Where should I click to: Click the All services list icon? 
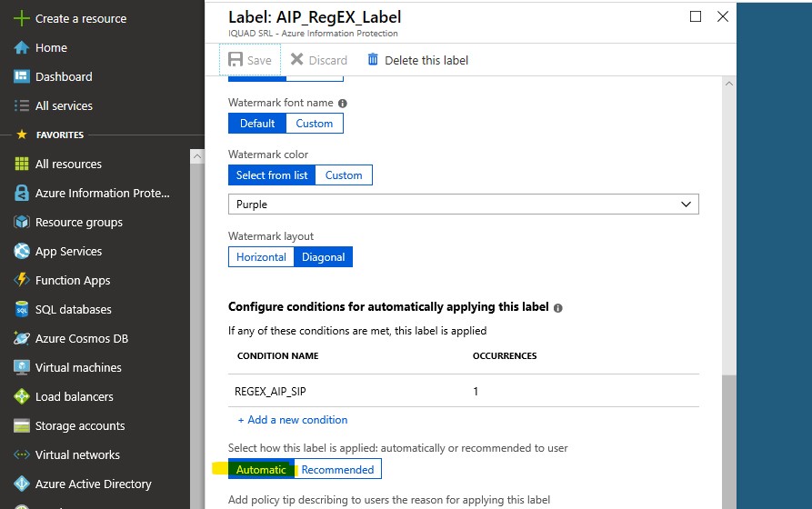pyautogui.click(x=21, y=105)
